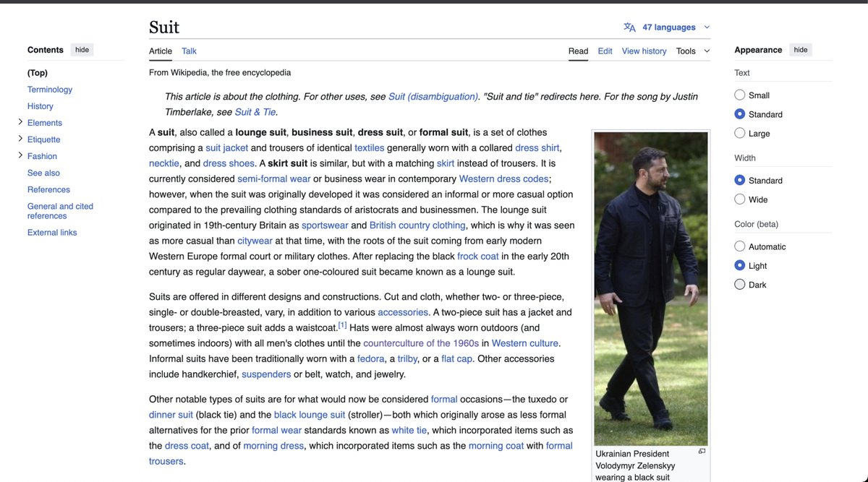
Task: Go to General and cited references
Action: (x=60, y=211)
